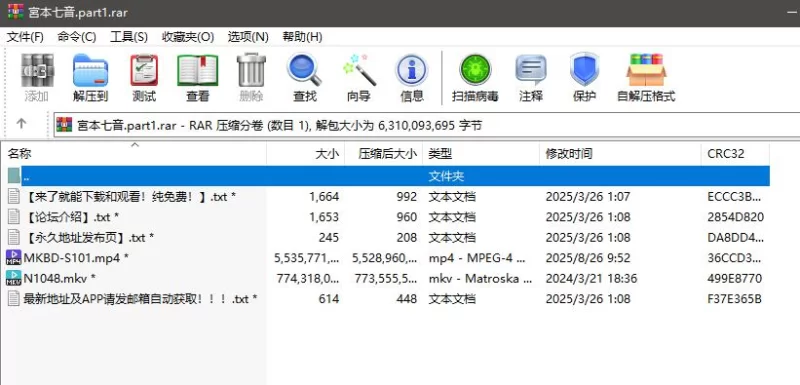The width and height of the screenshot is (800, 385).
Task: Open the 命令(C) menu
Action: point(77,37)
